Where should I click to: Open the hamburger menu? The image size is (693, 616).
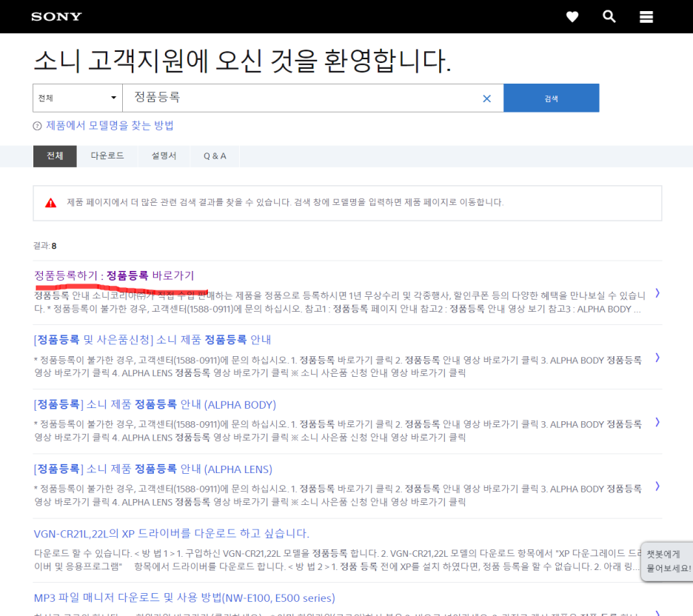646,17
